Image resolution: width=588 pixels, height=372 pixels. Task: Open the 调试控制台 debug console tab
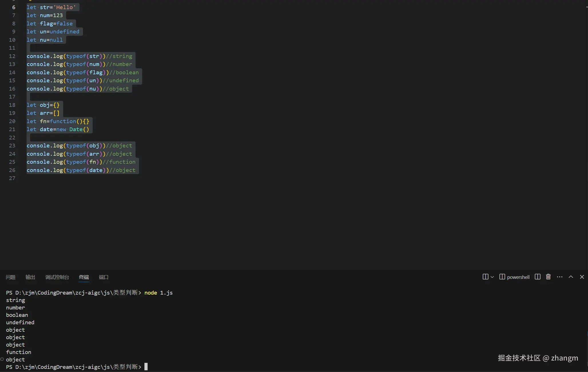click(x=57, y=277)
